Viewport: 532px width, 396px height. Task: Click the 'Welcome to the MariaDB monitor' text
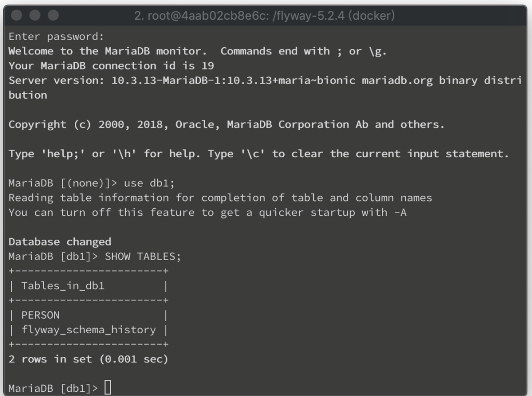pos(108,51)
